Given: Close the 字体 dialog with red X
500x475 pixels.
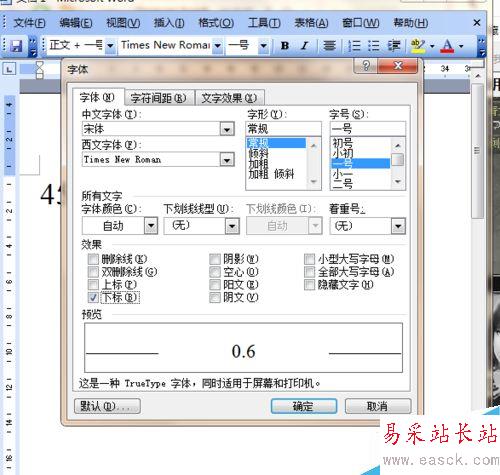Looking at the screenshot, I should tap(398, 65).
